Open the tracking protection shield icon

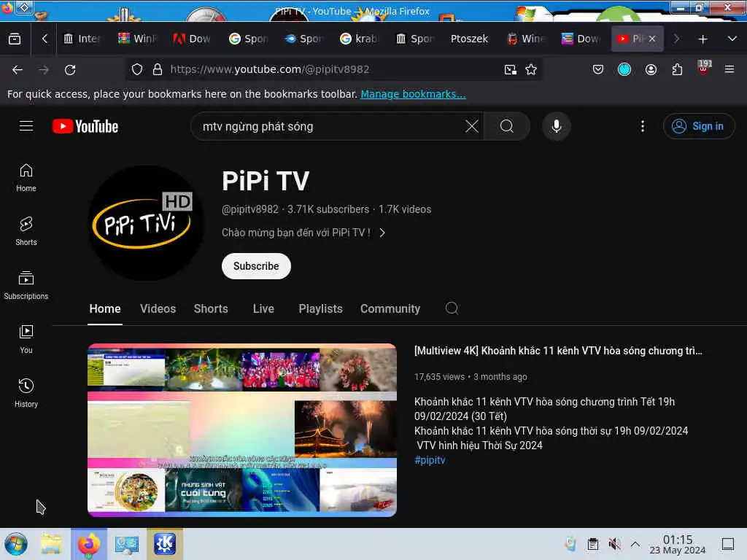coord(137,69)
